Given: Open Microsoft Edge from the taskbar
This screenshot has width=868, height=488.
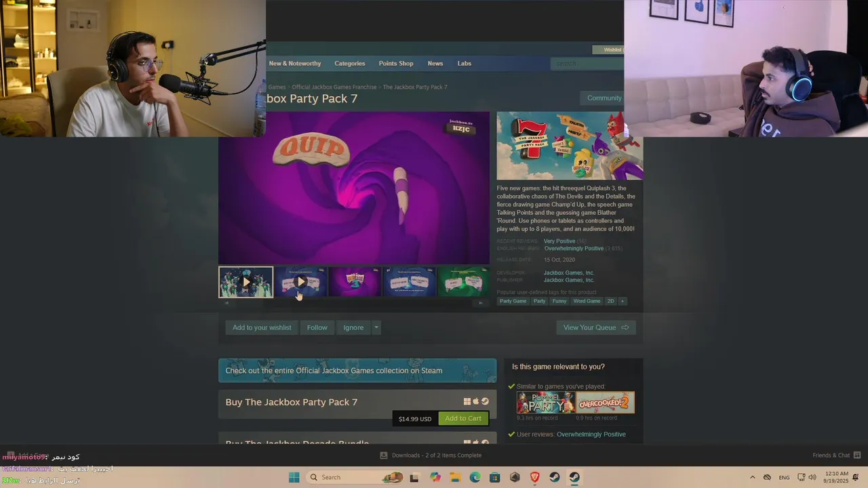Looking at the screenshot, I should [x=475, y=477].
